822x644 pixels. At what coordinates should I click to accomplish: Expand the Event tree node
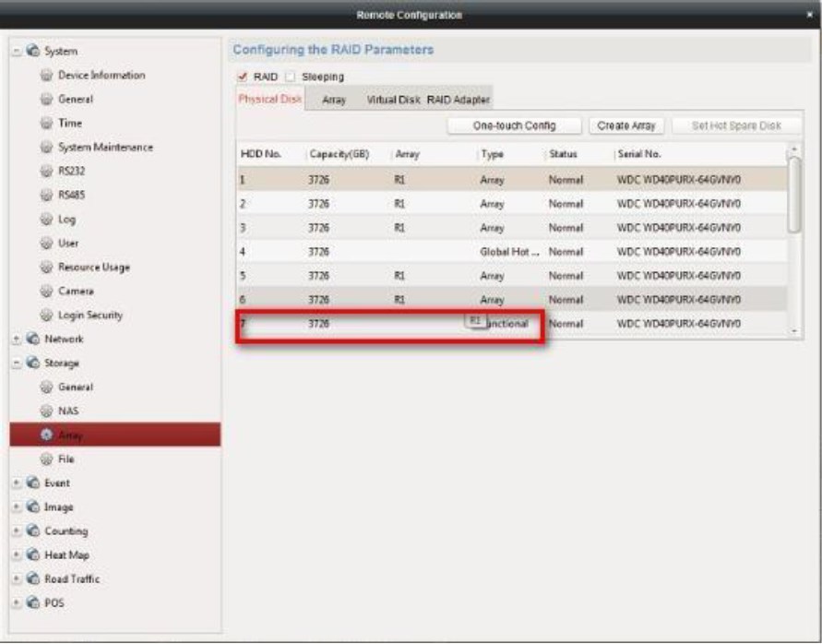[x=17, y=483]
